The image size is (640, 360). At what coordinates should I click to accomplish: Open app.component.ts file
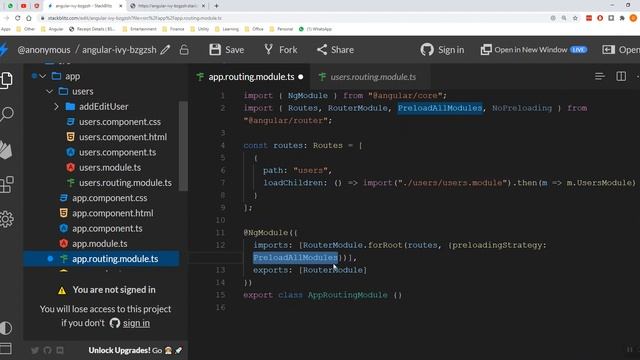click(x=107, y=229)
